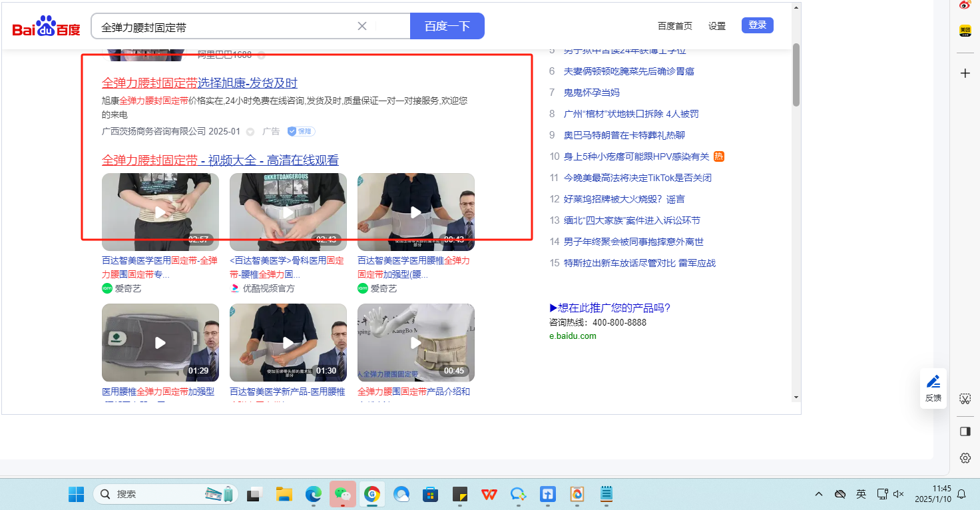
Task: Clear the search box with the X icon
Action: [362, 26]
